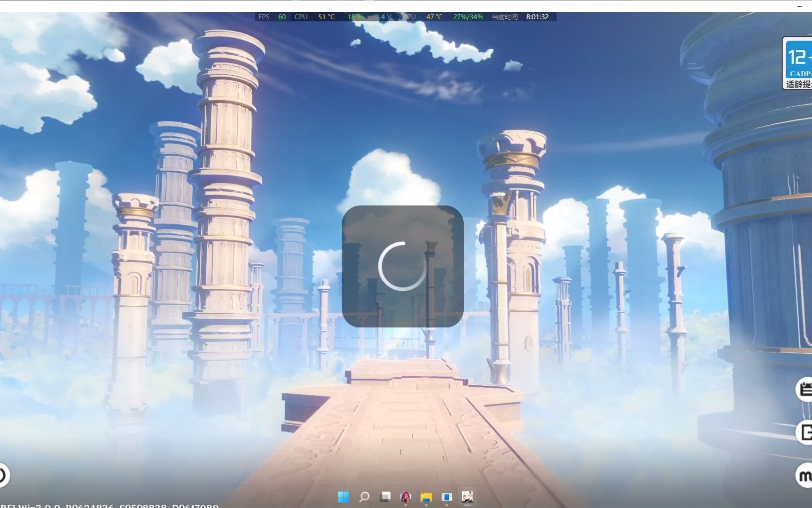Open blue filmstrip app on taskbar
The width and height of the screenshot is (812, 508).
click(447, 497)
